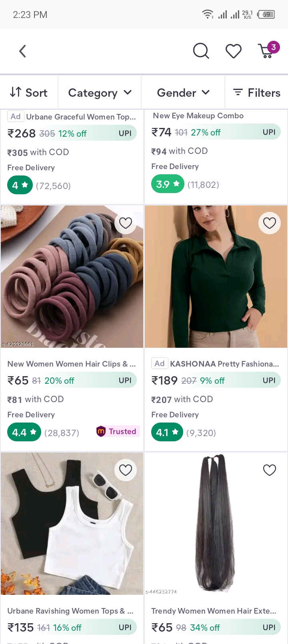This screenshot has width=288, height=644.
Task: Open the shopping cart with 3 items
Action: click(x=267, y=51)
